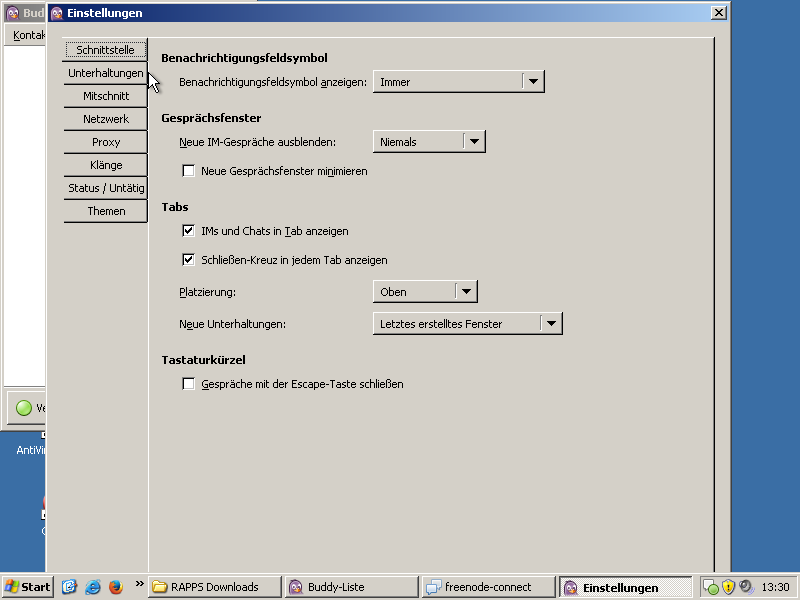Switch to freenode-connect taskbar window
This screenshot has width=800, height=600.
coord(488,587)
